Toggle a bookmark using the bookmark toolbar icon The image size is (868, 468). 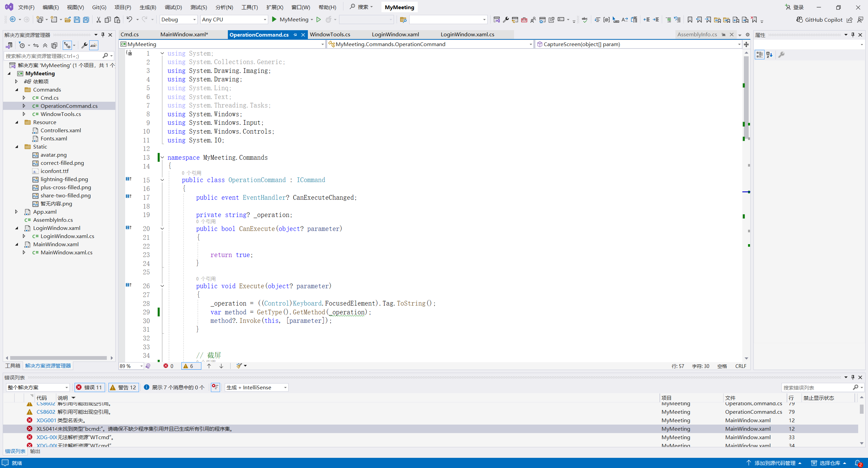coord(690,19)
